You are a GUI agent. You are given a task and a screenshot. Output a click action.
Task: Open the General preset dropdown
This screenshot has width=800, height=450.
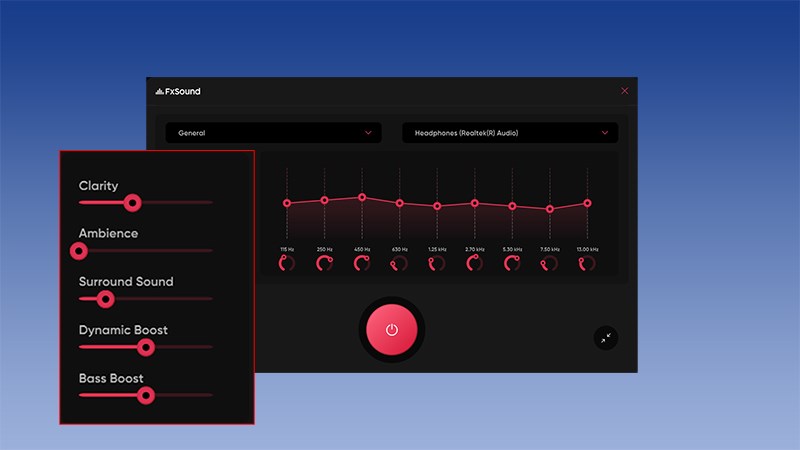point(273,133)
